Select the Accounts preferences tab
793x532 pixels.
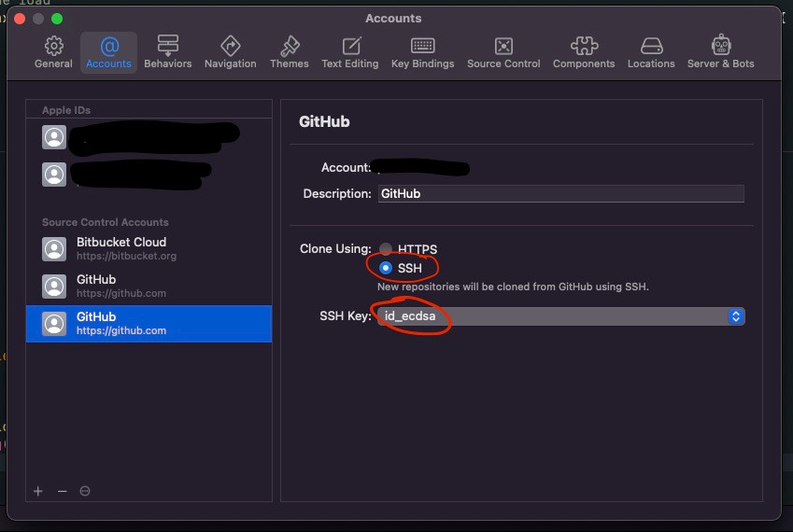(x=108, y=52)
